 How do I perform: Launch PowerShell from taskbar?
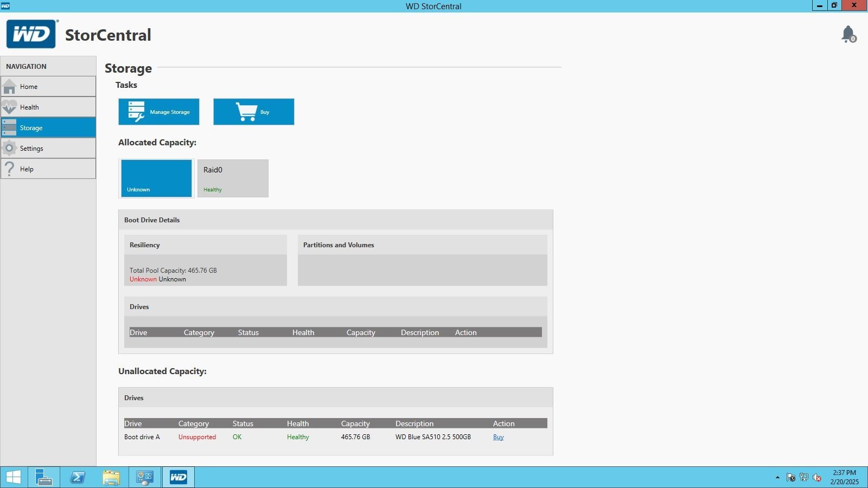pyautogui.click(x=77, y=477)
